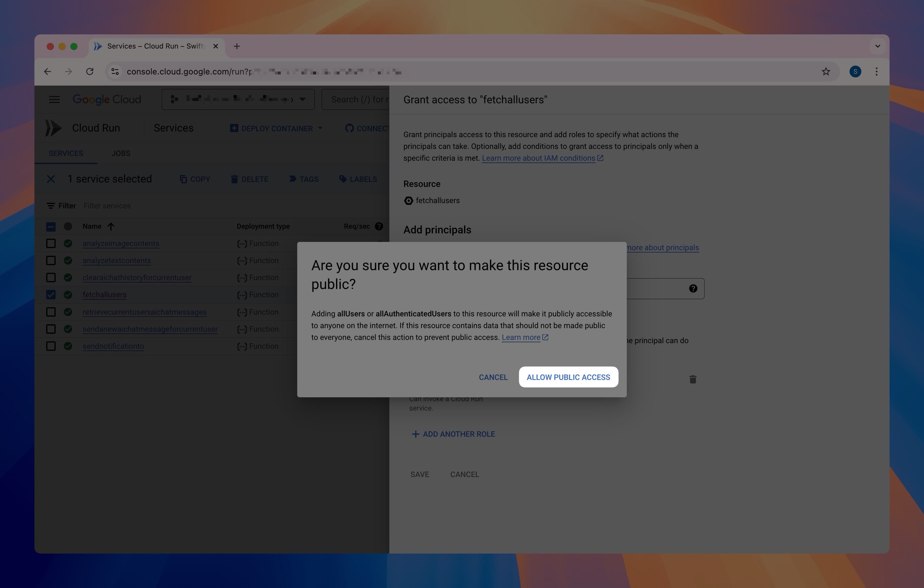Open Chrome three-dot menu
Viewport: 924px width, 588px height.
[x=876, y=72]
